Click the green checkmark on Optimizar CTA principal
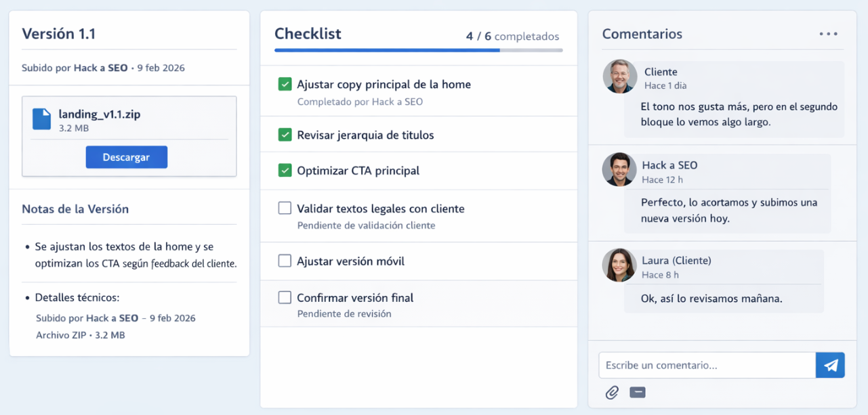The image size is (868, 415). 285,170
